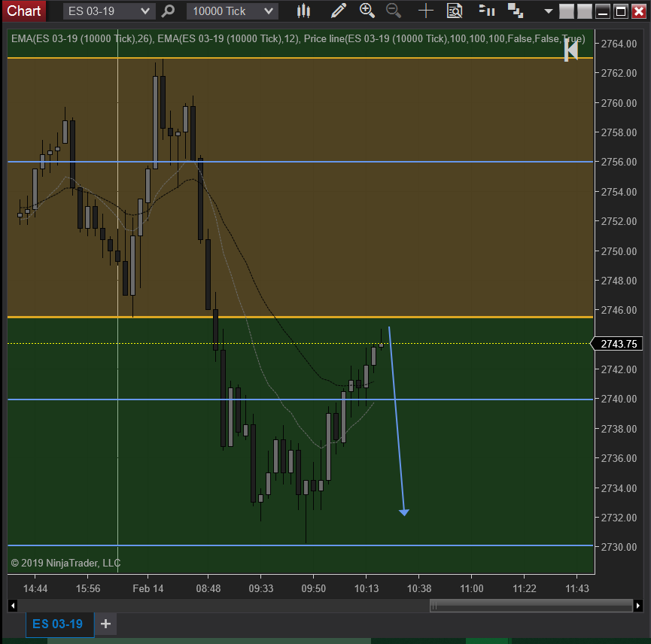The height and width of the screenshot is (644, 651).
Task: Click the 2752.00 price axis label
Action: tap(619, 221)
